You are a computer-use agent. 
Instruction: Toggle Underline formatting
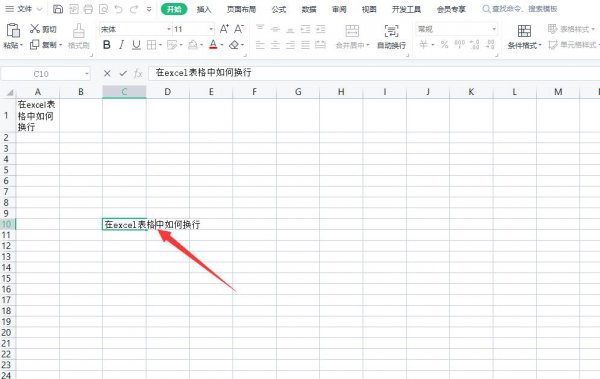(136, 45)
